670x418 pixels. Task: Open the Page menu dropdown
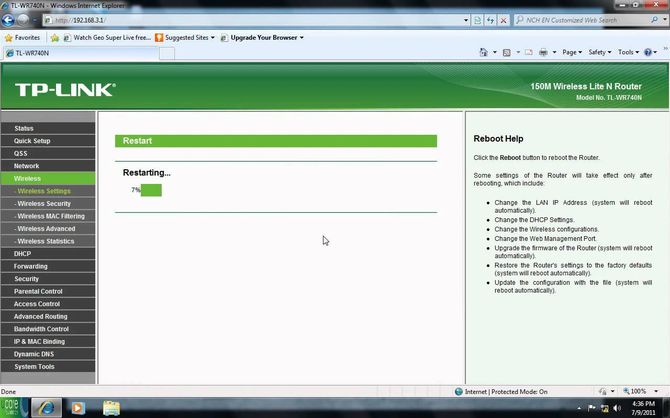572,52
